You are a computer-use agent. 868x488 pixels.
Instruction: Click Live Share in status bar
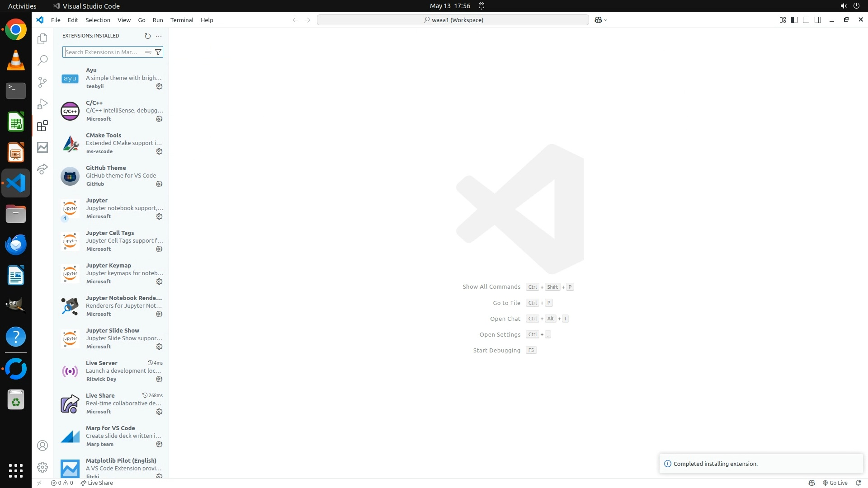(97, 483)
